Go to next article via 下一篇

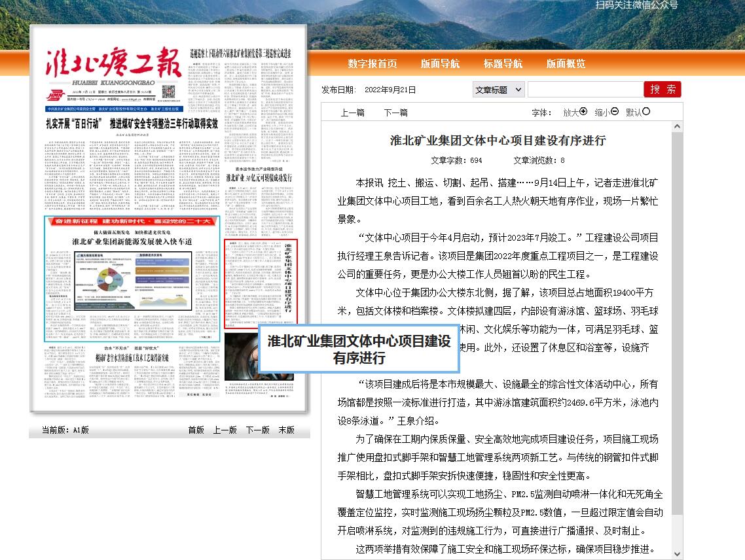pos(396,113)
